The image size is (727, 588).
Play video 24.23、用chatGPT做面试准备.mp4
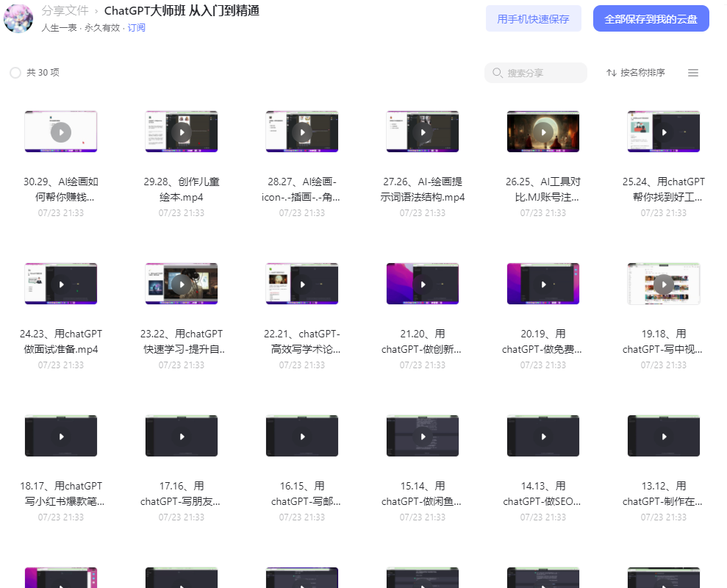pos(61,284)
